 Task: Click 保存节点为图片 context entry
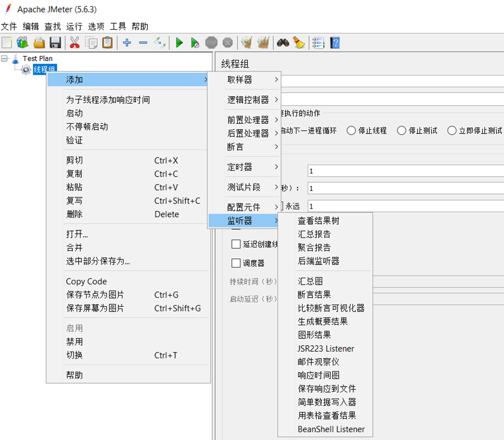point(128,295)
